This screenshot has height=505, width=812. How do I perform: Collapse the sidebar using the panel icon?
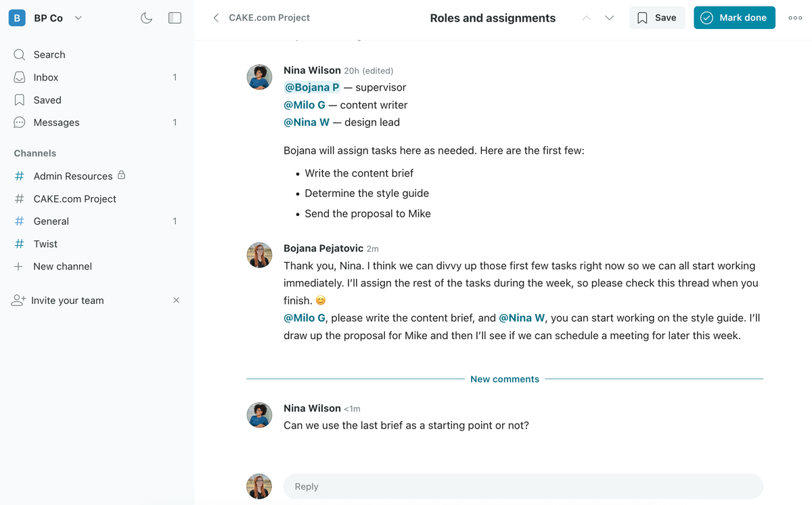tap(175, 18)
